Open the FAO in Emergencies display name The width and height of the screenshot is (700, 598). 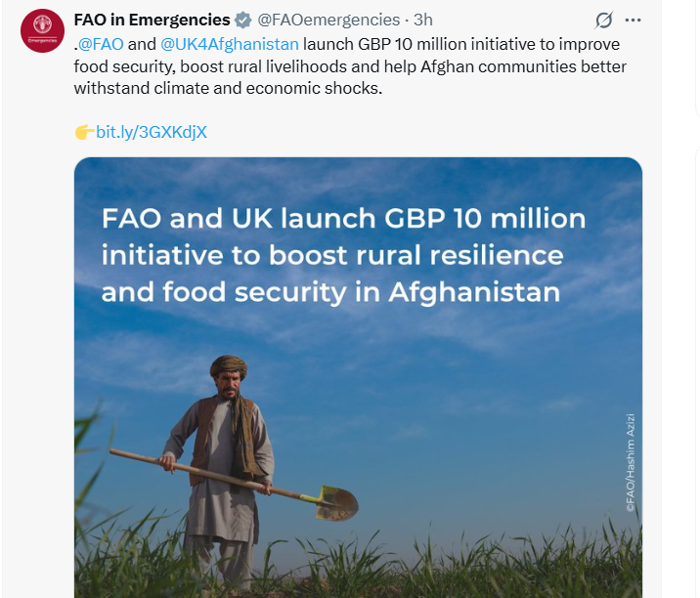click(x=152, y=21)
